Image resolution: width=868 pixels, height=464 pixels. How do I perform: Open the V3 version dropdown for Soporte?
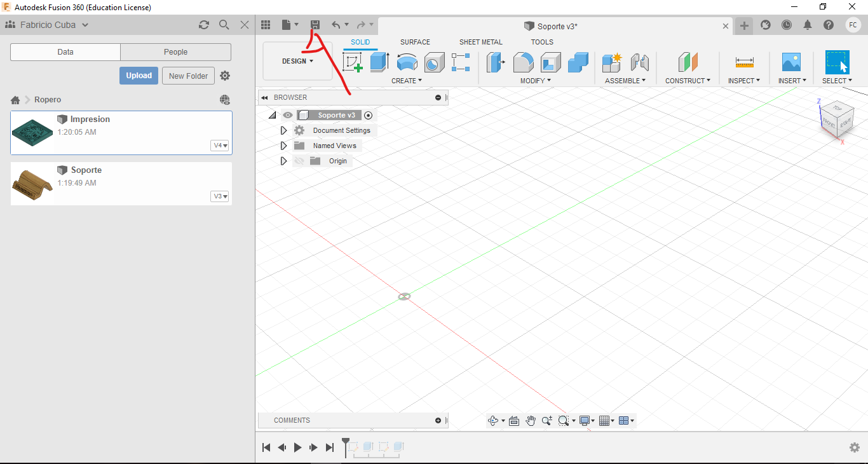220,196
